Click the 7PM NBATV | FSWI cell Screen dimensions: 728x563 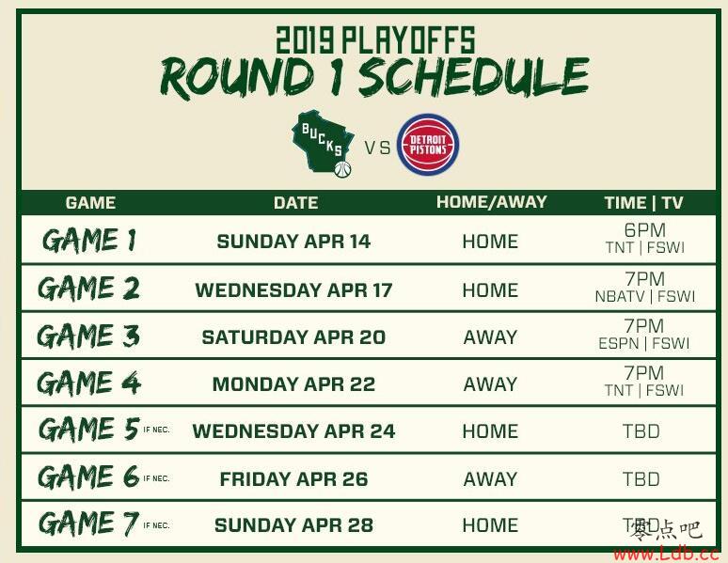[x=645, y=288]
